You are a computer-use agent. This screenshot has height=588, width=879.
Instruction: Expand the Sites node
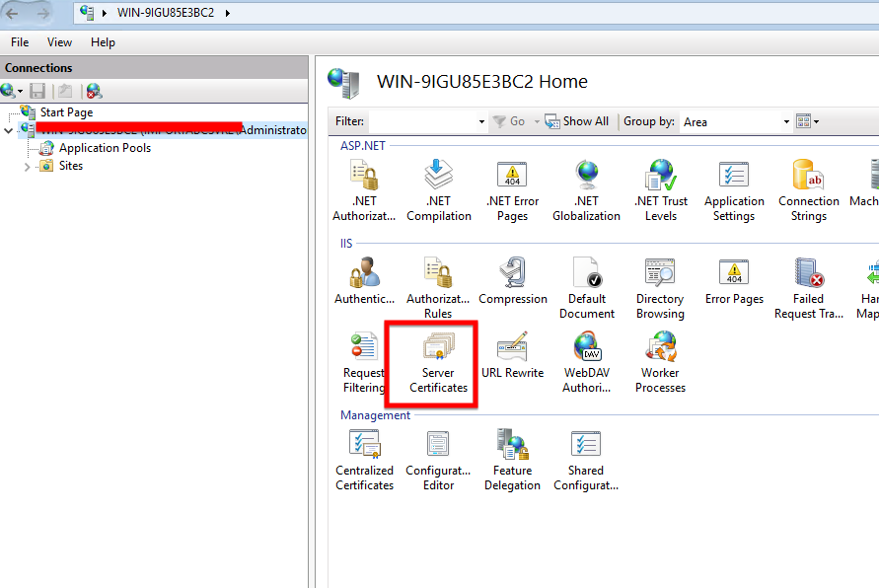click(x=29, y=165)
